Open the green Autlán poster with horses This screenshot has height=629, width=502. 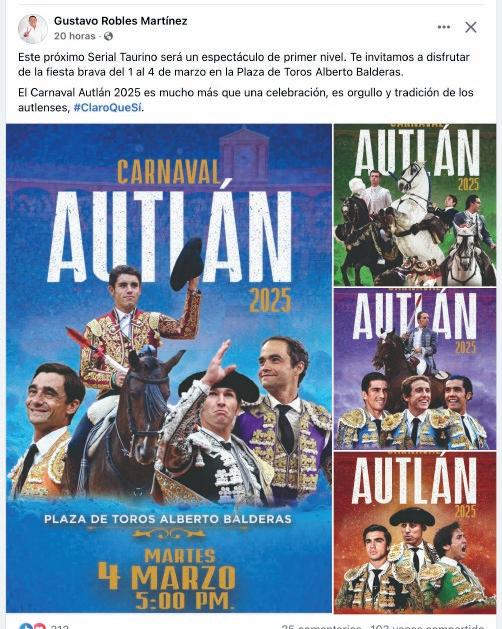415,205
